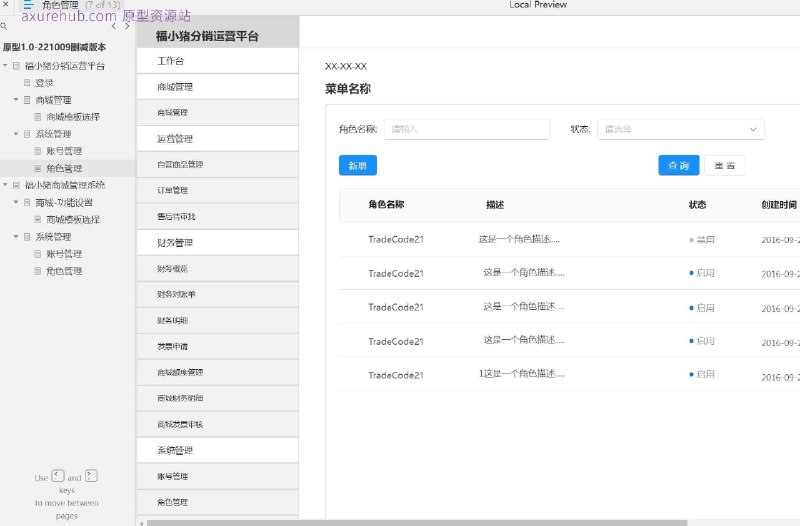Close the Axure sitemap sidebar with the X icon
The image size is (800, 526).
6,4
